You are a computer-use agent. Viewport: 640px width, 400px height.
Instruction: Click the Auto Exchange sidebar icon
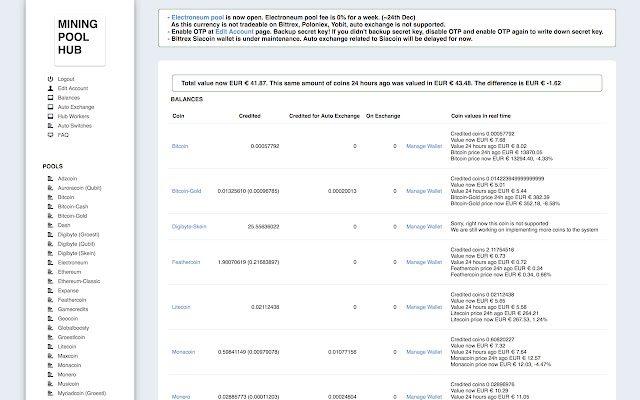[50, 107]
